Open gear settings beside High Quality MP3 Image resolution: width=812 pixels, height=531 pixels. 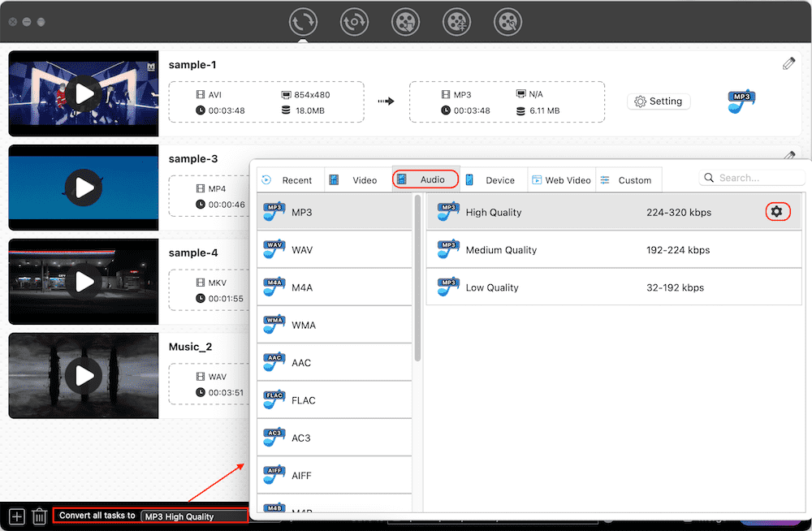[778, 211]
